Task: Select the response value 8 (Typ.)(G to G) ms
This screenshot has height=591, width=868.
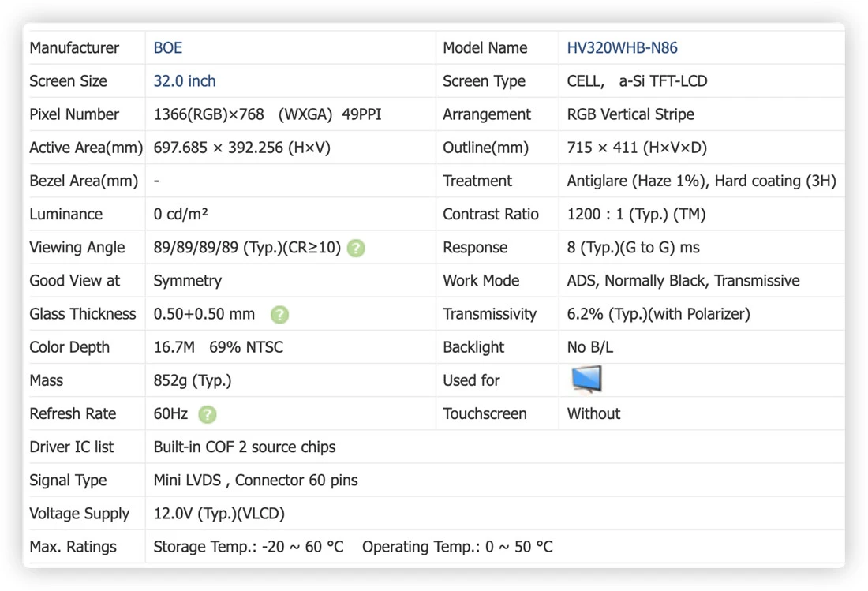Action: (634, 247)
